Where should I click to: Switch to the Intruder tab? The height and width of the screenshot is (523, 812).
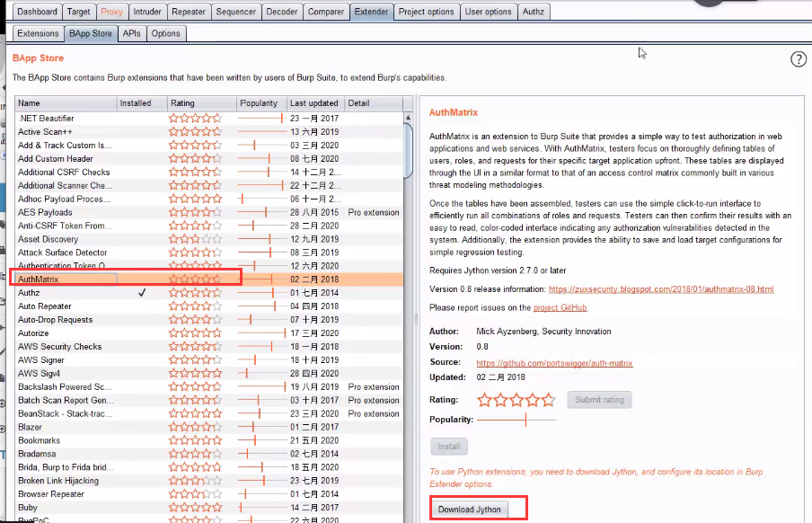[x=147, y=12]
